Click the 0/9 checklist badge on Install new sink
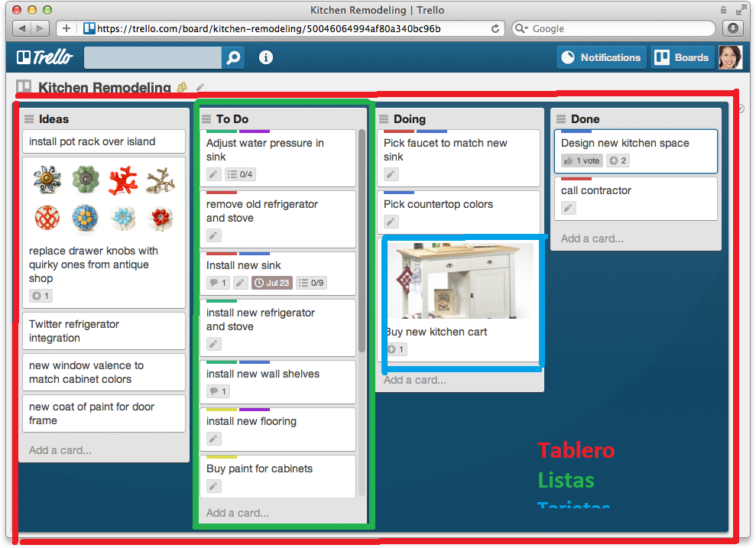The width and height of the screenshot is (756, 548). click(x=311, y=283)
